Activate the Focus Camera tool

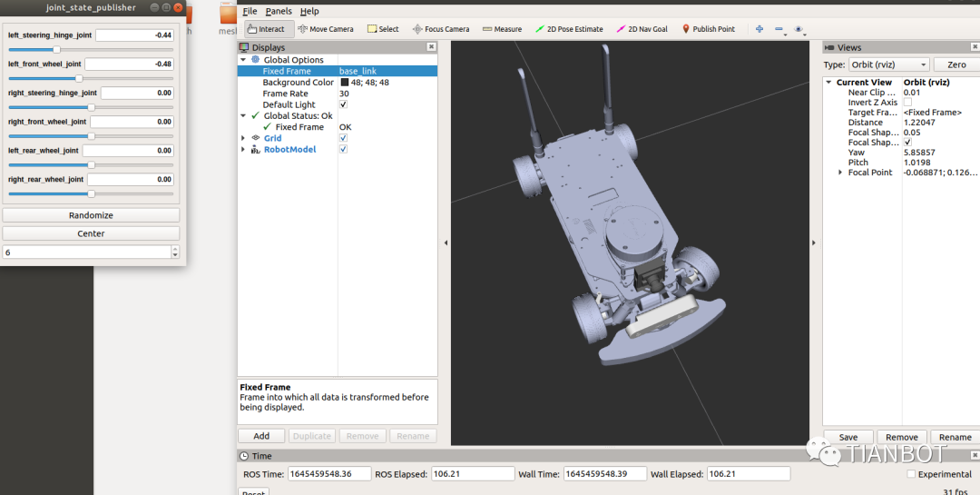pos(441,29)
